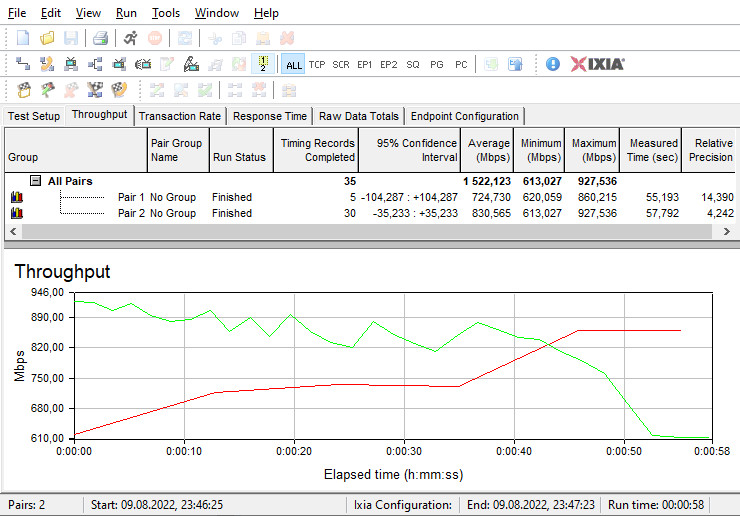Toggle the EP2 filter button
This screenshot has height=516, width=740.
[x=388, y=64]
